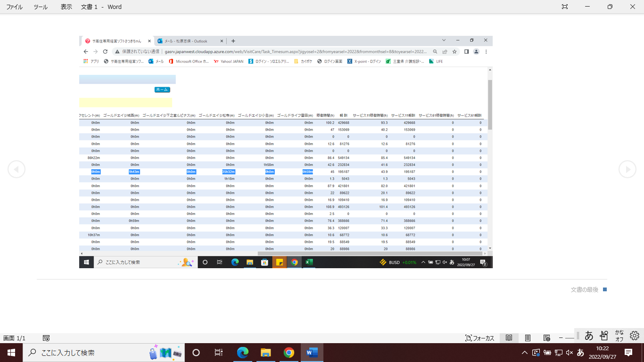Toggle あ input mode on language bar

[x=589, y=335]
